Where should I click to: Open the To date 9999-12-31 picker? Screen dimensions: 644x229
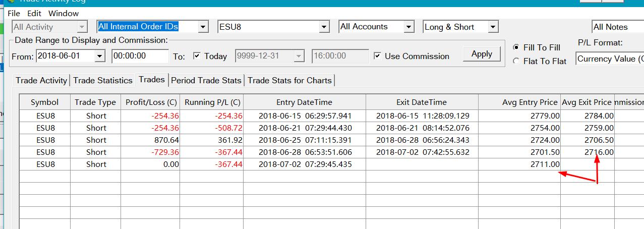(x=299, y=56)
